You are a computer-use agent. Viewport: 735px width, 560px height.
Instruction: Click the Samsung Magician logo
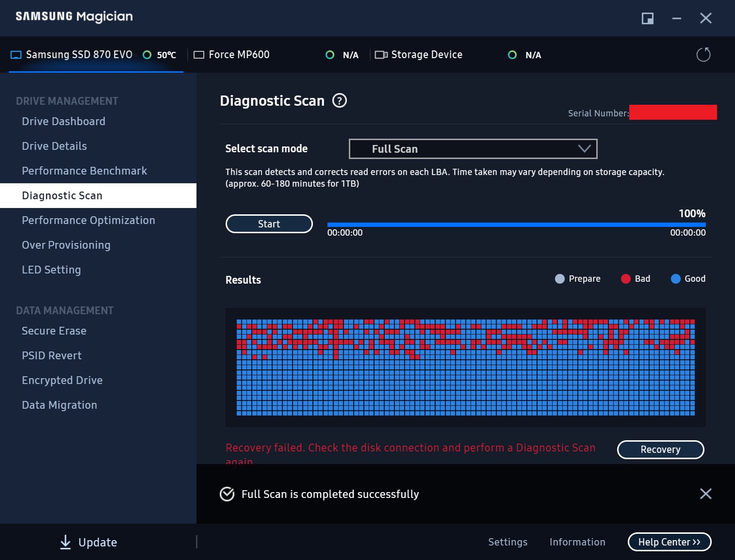point(74,17)
